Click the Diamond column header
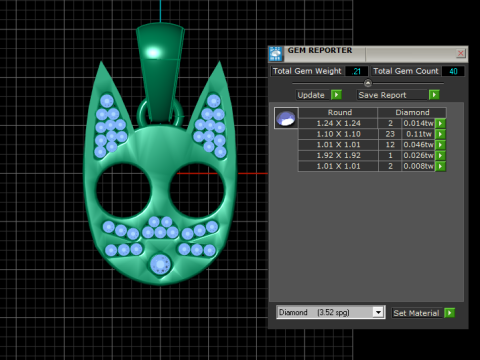Viewport: 480px width, 360px height. 412,113
